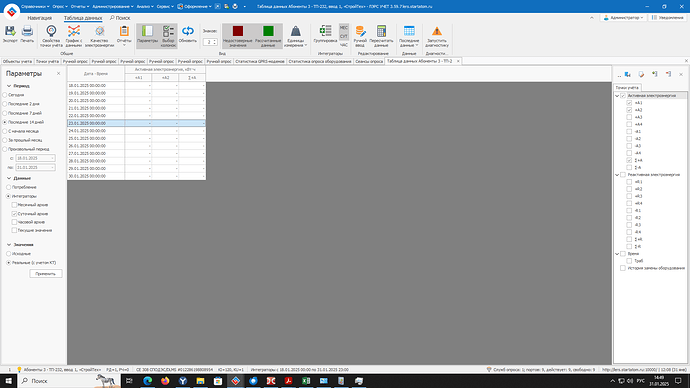Click the quick-access printer icon in title bar
690x388 pixels.
pos(235,6)
